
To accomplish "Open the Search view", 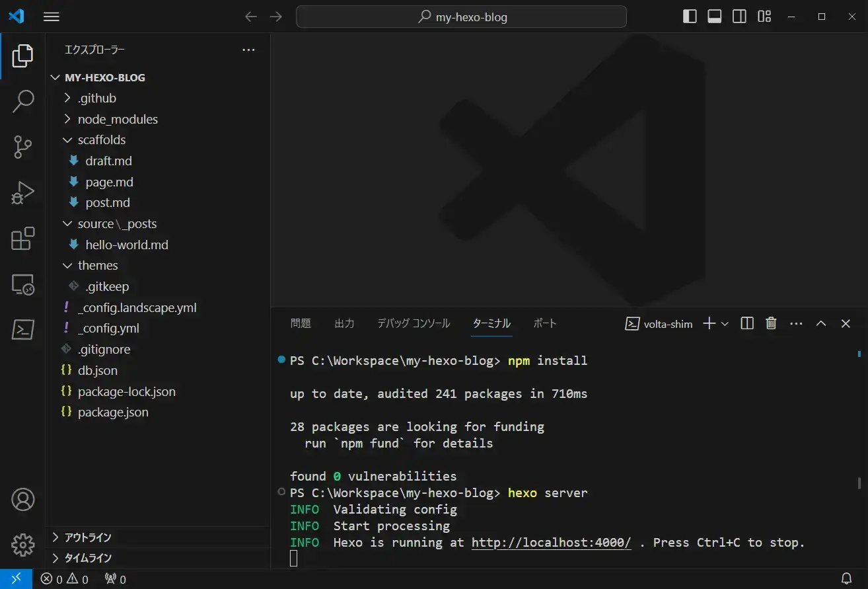I will point(23,101).
